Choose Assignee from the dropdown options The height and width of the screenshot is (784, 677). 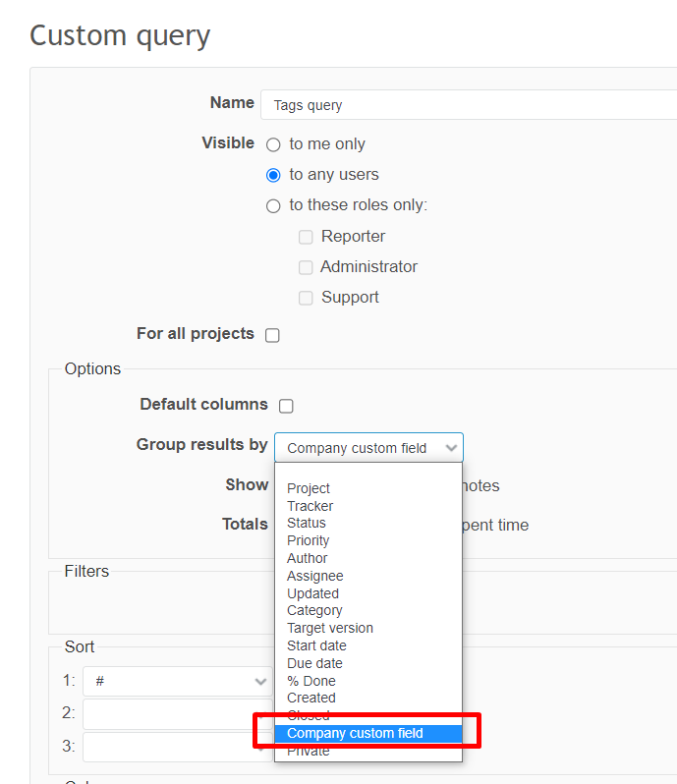[x=314, y=576]
